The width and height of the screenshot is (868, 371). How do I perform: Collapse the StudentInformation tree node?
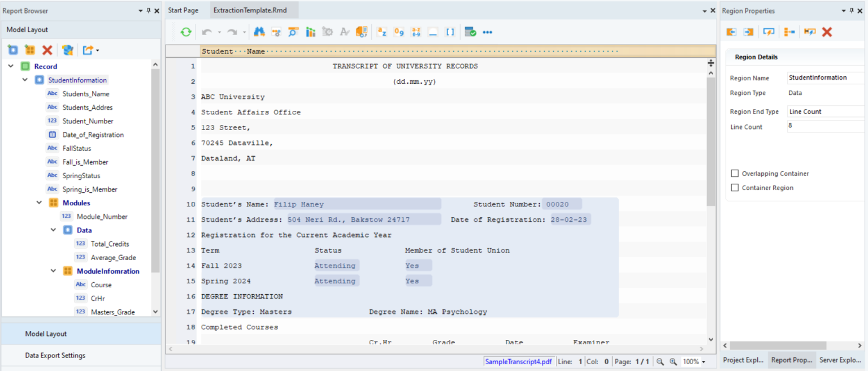[25, 80]
